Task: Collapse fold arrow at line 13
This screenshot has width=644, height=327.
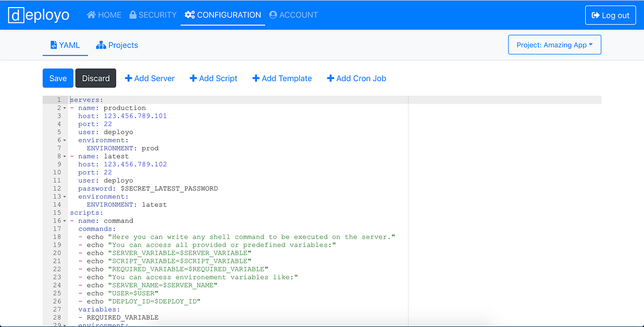Action: pyautogui.click(x=65, y=197)
